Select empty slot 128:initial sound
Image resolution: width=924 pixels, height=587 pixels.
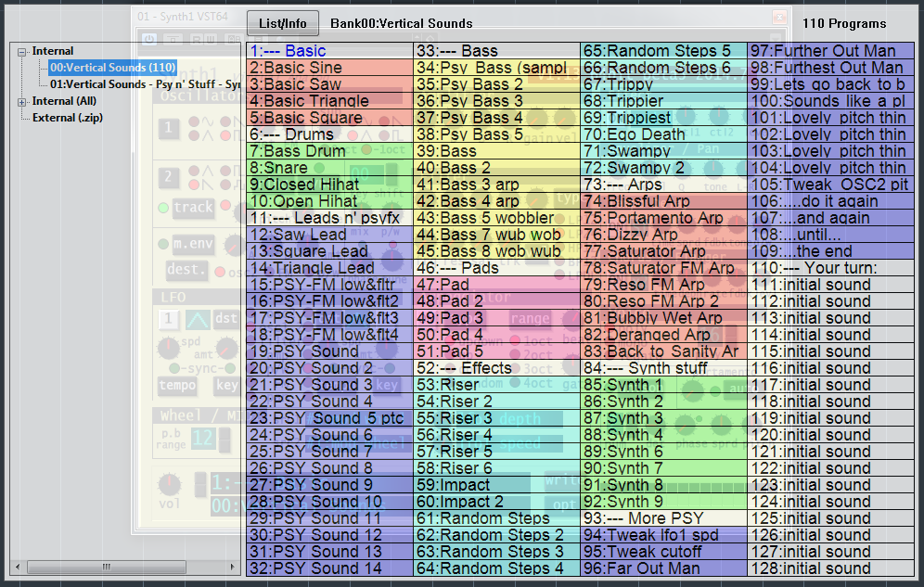tap(811, 568)
